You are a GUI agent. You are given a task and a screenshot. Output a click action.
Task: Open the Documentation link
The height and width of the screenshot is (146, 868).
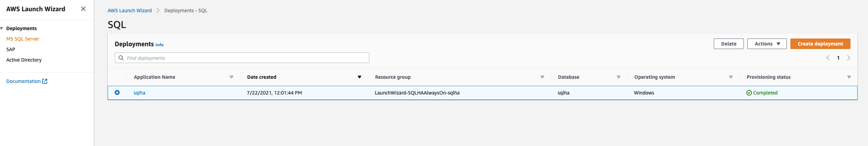[23, 81]
